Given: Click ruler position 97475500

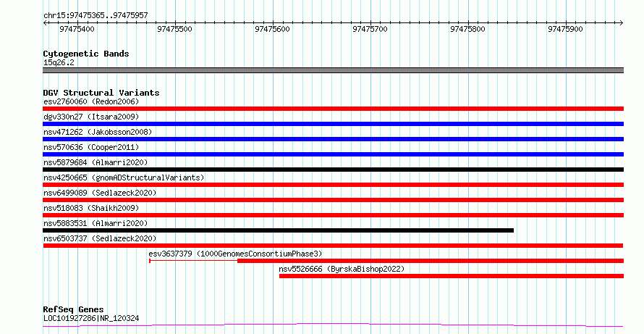Looking at the screenshot, I should pos(174,29).
